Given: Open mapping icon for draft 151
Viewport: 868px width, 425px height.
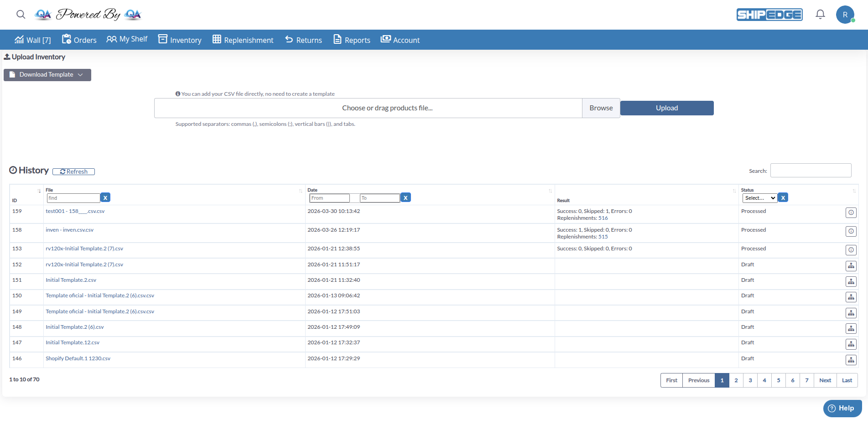Looking at the screenshot, I should point(851,281).
